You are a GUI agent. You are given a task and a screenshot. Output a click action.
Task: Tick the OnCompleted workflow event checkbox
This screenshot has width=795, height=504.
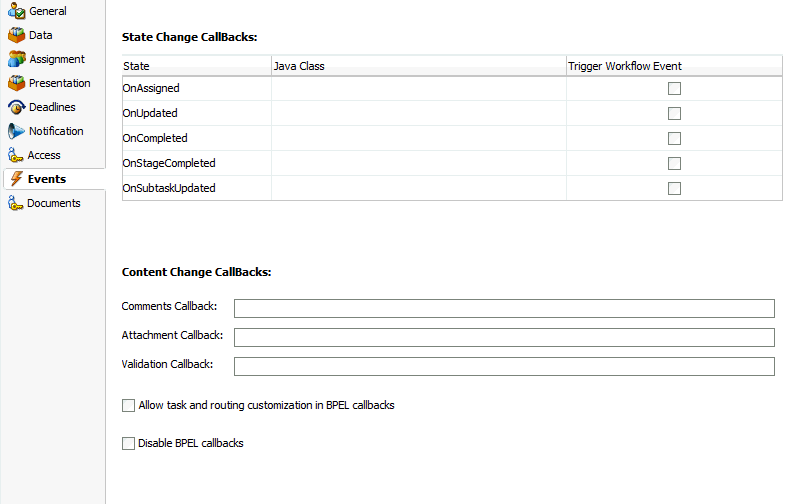point(674,138)
